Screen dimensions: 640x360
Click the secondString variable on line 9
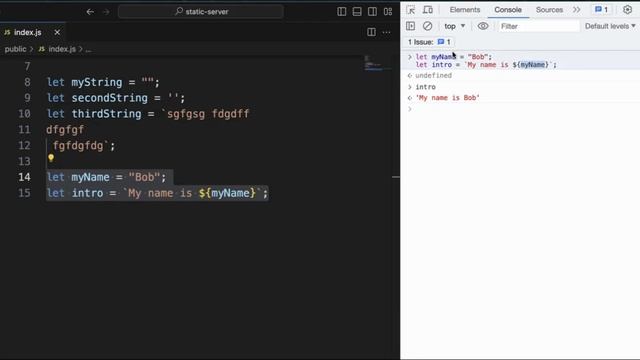click(109, 98)
